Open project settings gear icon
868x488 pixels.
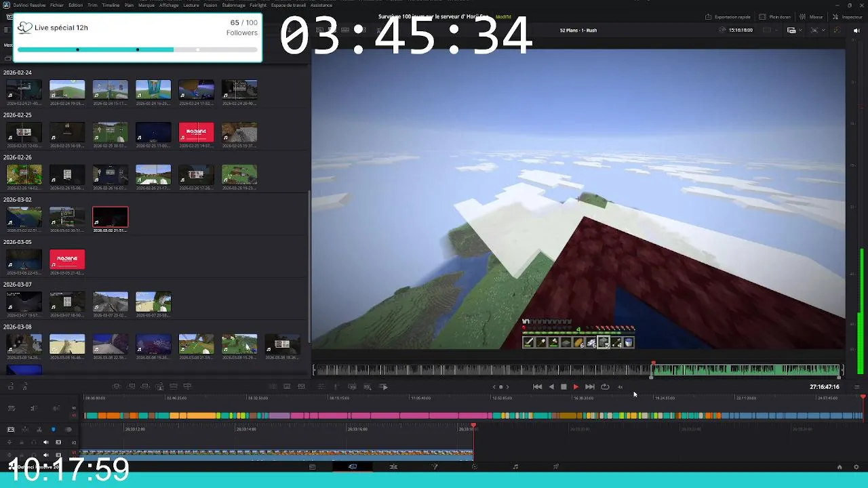pyautogui.click(x=856, y=467)
